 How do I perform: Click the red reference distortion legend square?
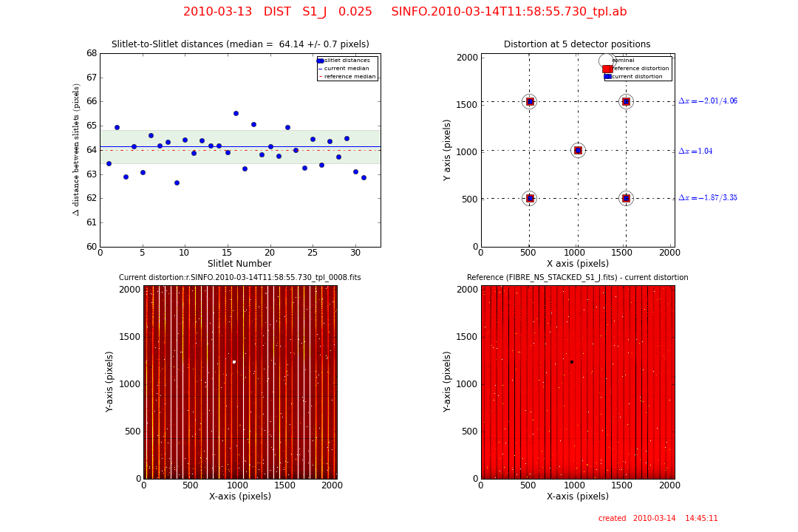(x=607, y=69)
